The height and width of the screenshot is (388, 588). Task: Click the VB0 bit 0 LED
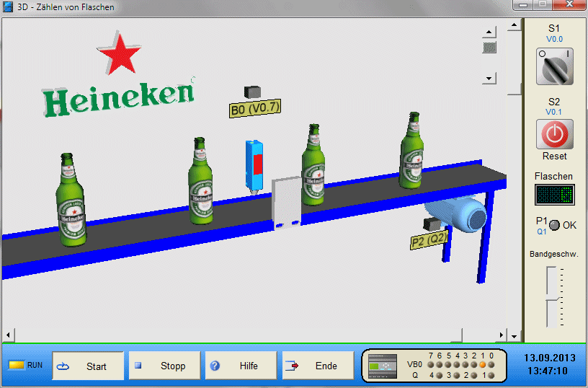[491, 364]
